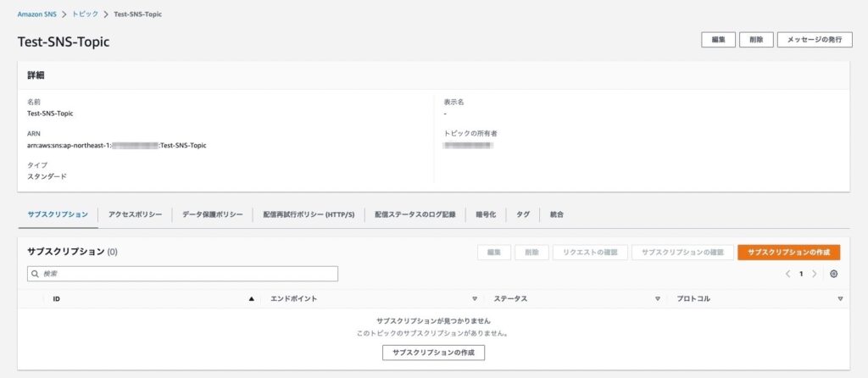This screenshot has height=378, width=868.
Task: Open 配信再試行ポリシー (HTTP/S) tab
Action: pos(309,214)
